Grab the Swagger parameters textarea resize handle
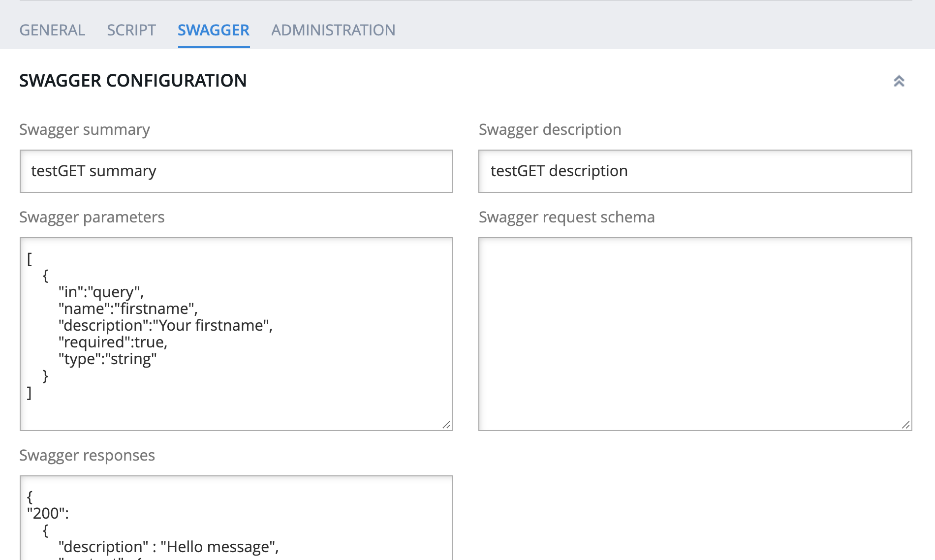 pyautogui.click(x=446, y=425)
